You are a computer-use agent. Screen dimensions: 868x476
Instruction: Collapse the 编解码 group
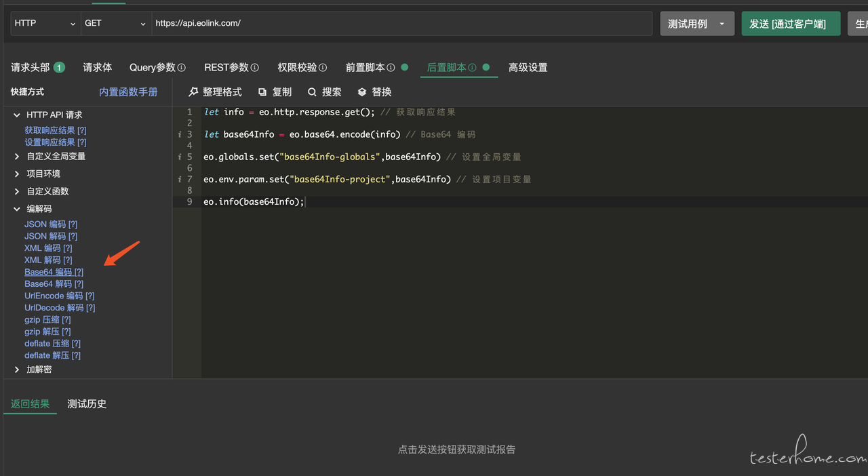pyautogui.click(x=17, y=210)
